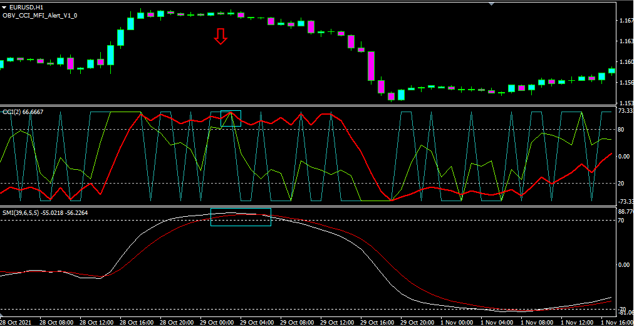Click the gray chart shift marker at top
644x334 pixels.
point(491,4)
